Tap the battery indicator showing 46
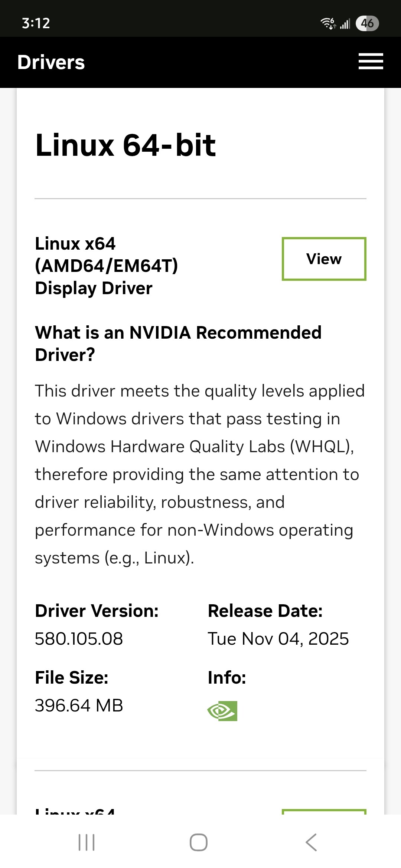Viewport: 401px width, 868px height. 367,23
